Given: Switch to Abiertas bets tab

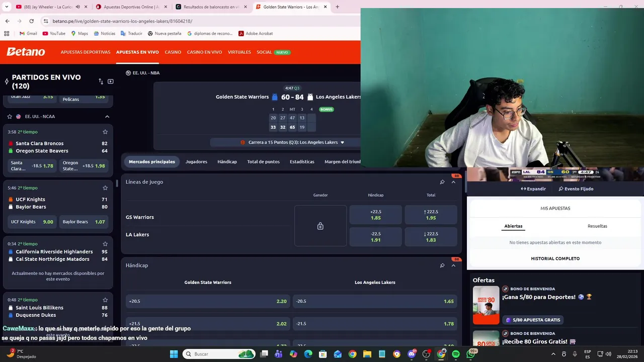Looking at the screenshot, I should pos(513,226).
